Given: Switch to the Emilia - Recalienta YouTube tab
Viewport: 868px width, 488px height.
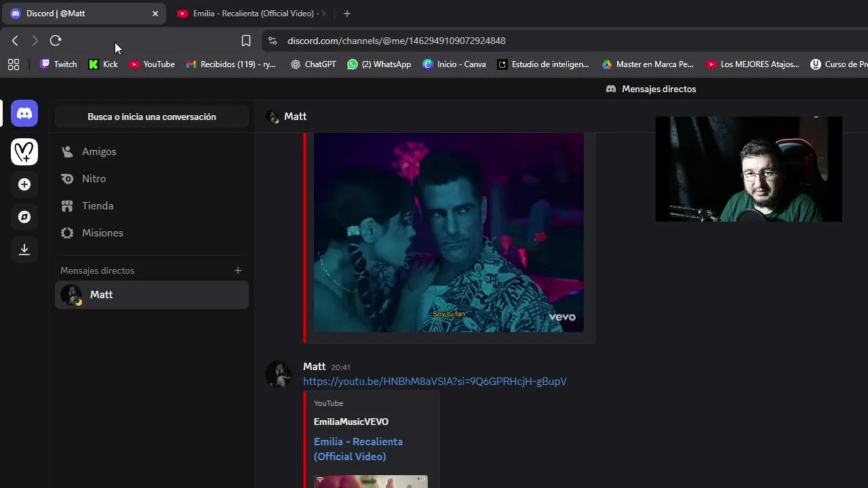Looking at the screenshot, I should click(251, 14).
